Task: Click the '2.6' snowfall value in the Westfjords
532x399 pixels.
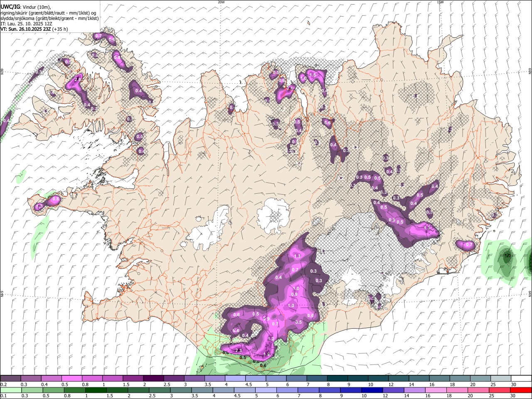Action: pyautogui.click(x=78, y=79)
